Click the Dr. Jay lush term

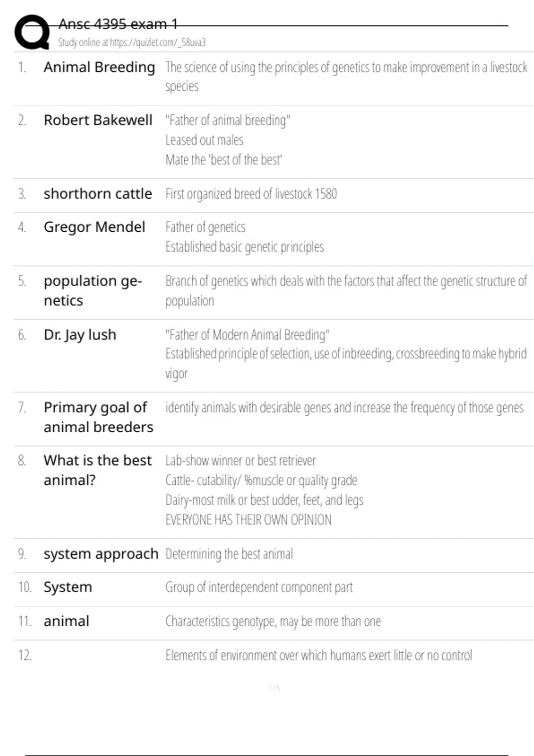pos(80,335)
